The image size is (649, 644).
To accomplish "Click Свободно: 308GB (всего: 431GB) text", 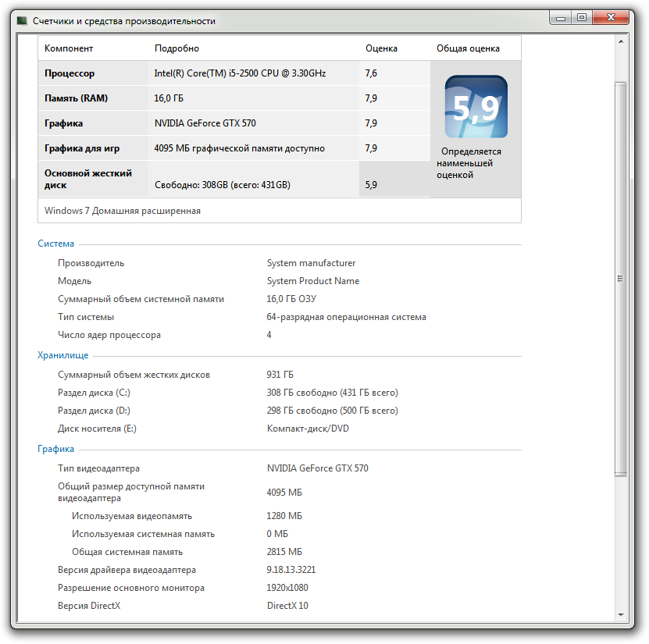I will 223,185.
